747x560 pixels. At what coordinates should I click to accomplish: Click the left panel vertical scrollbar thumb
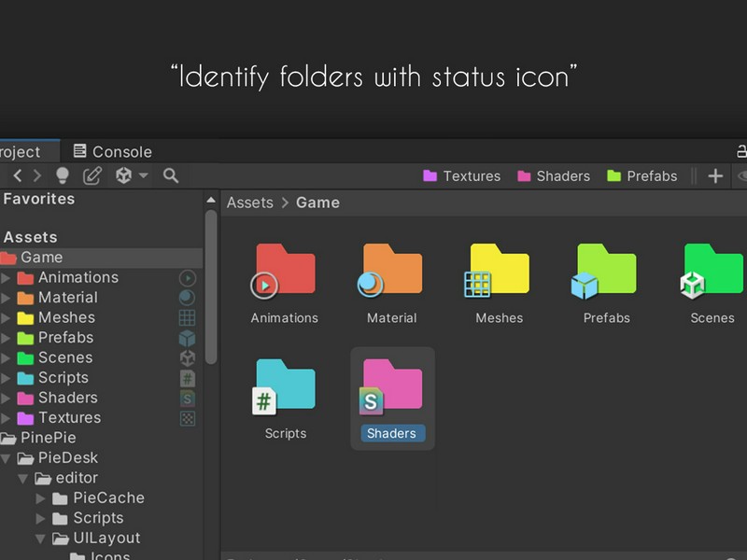[x=211, y=287]
